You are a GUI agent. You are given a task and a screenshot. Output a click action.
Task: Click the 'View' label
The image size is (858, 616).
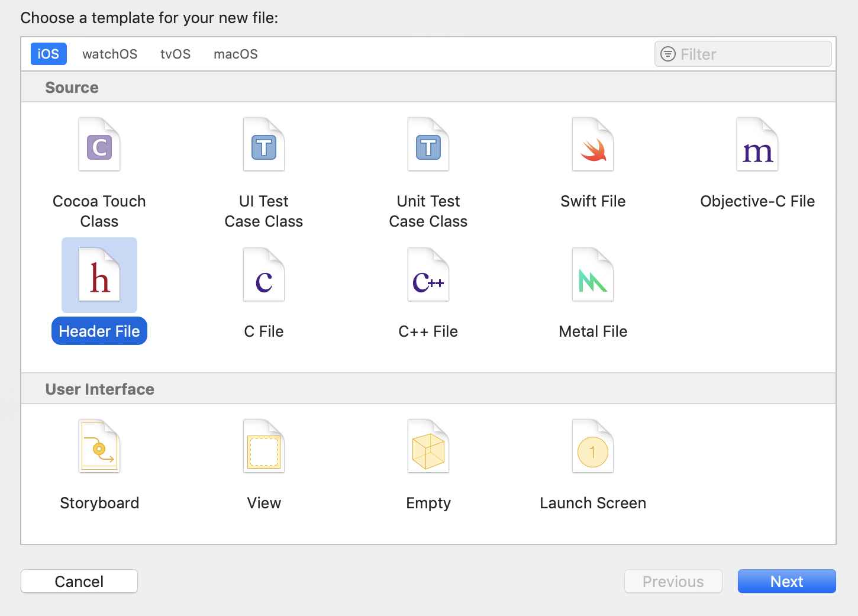pyautogui.click(x=264, y=503)
